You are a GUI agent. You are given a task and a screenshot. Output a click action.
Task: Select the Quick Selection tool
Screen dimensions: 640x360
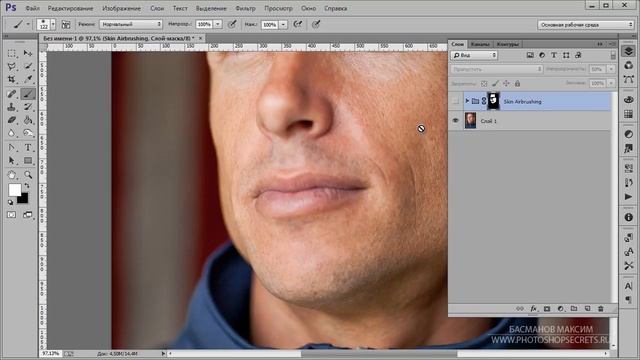tap(28, 66)
